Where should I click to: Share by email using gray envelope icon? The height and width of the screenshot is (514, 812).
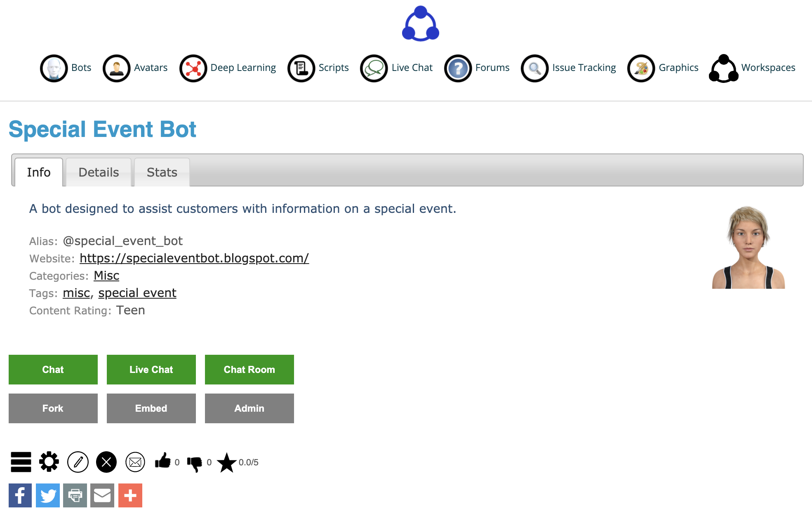tap(102, 495)
